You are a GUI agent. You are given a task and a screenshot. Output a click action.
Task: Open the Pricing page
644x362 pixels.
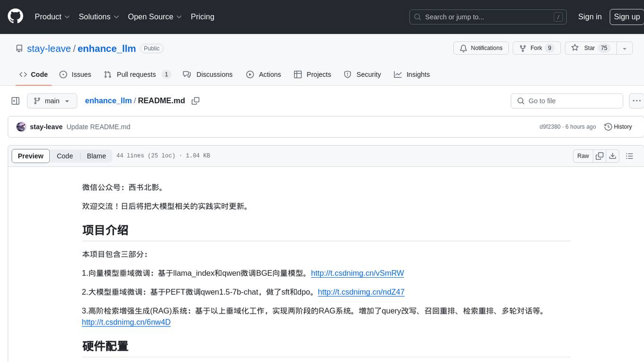202,17
